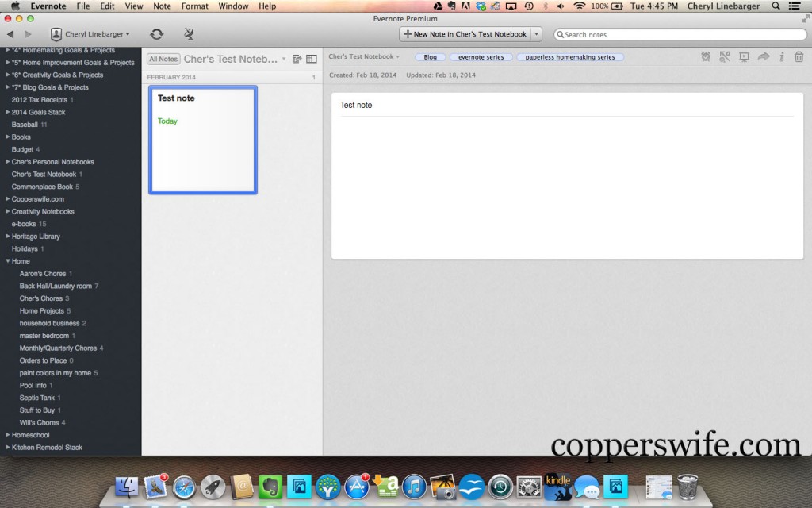Delete the note with the trash icon
812x508 pixels.
[x=799, y=57]
